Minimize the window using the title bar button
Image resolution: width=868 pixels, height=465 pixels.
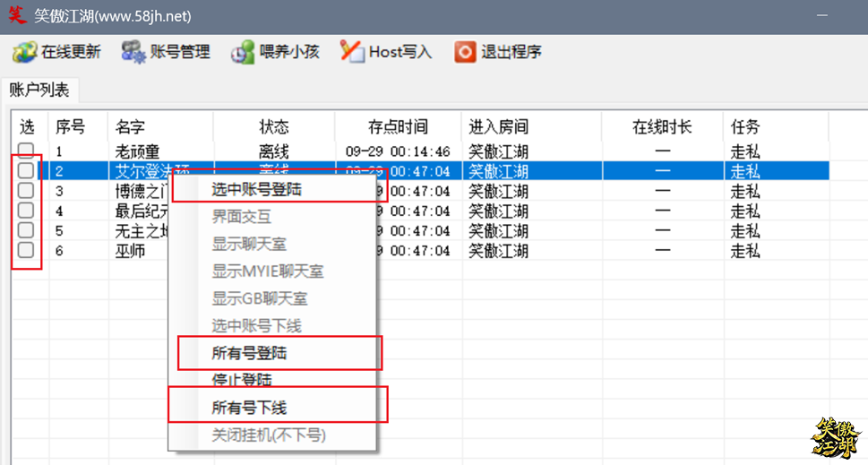pos(822,16)
